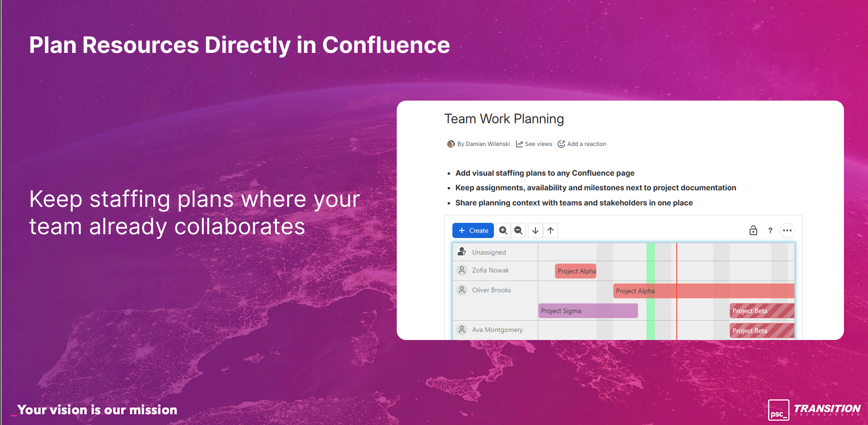
Task: Click the See views chart icon
Action: tap(519, 144)
